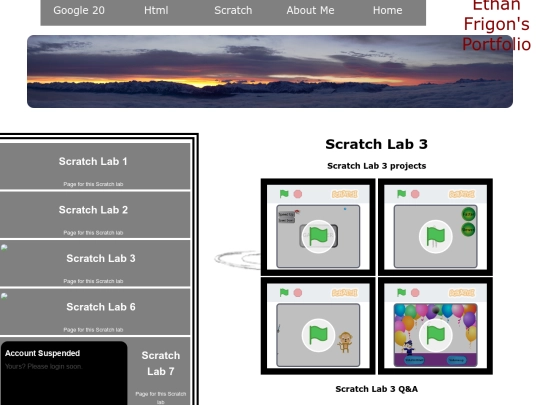This screenshot has height=405, width=540.
Task: Click the left blue button in balloons project
Action: (x=414, y=360)
